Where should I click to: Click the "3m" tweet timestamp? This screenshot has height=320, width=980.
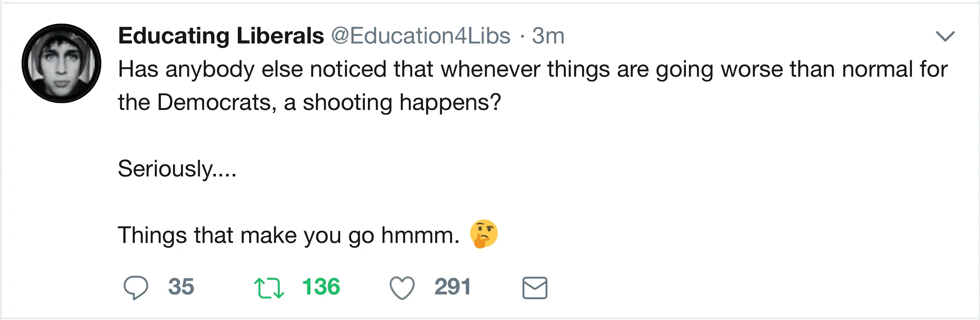coord(548,36)
